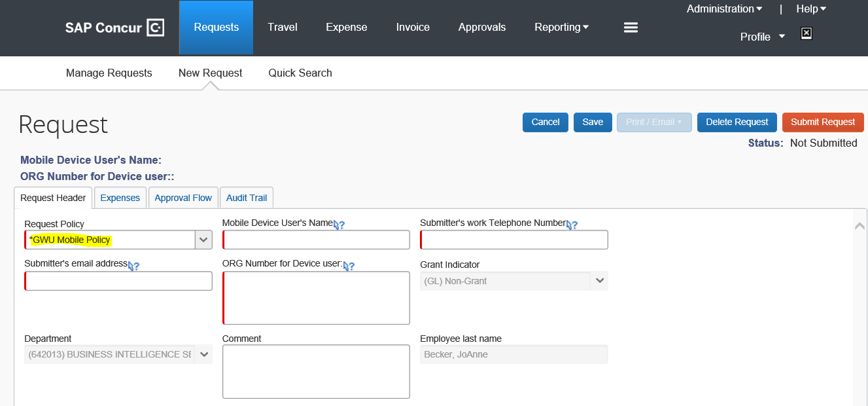Save the request
The image size is (868, 406).
coord(593,122)
